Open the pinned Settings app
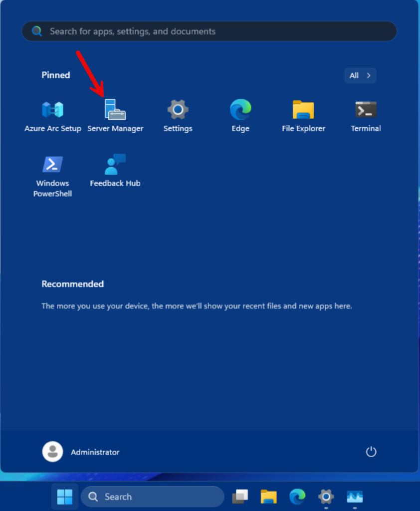Screen dimensions: 420x511 178,116
